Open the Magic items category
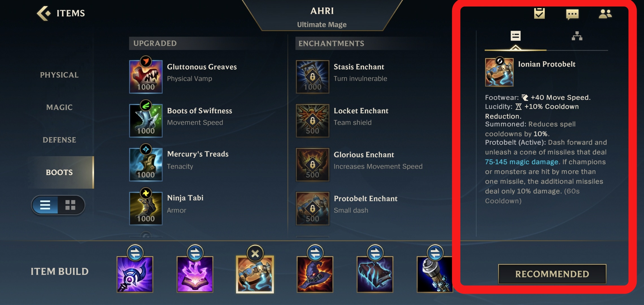The height and width of the screenshot is (305, 644). click(x=59, y=107)
